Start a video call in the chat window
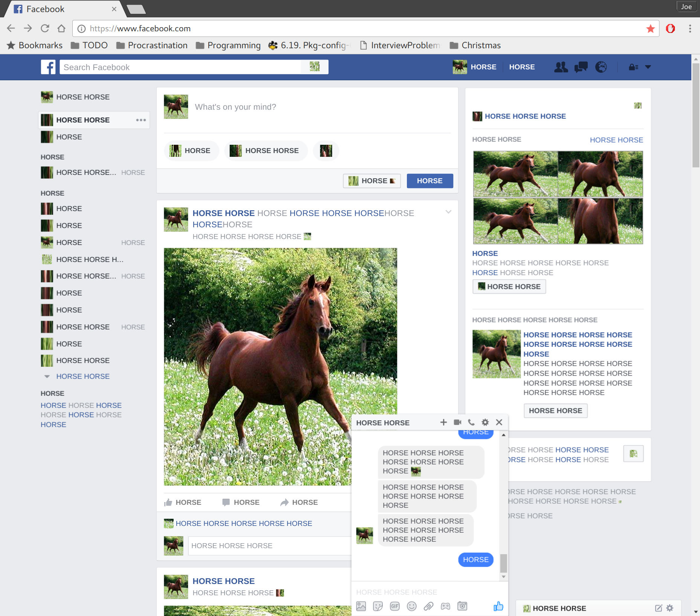This screenshot has width=700, height=616. (x=457, y=422)
